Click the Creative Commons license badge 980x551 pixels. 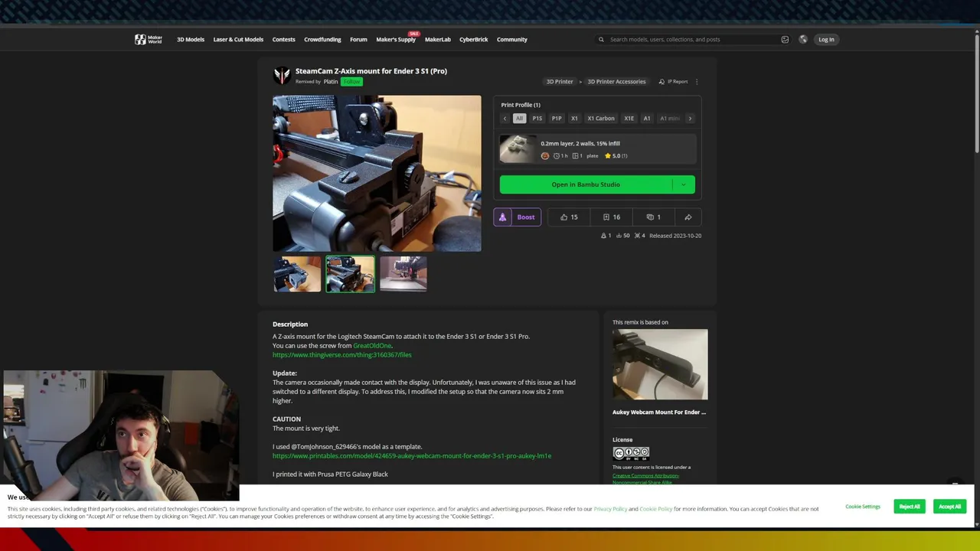[631, 453]
